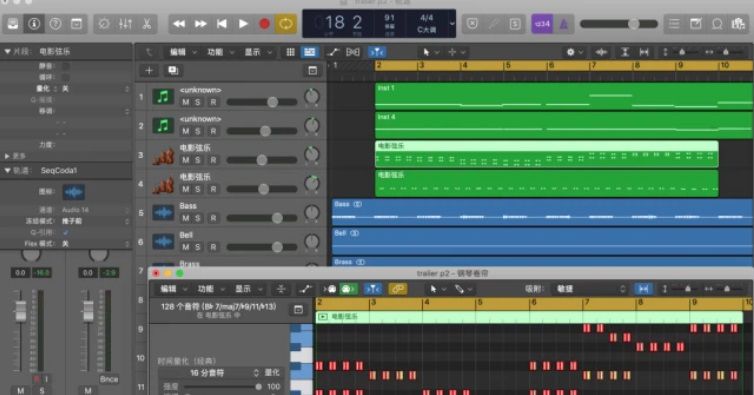754x395 pixels.
Task: Adjust the 强度 strength slider
Action: (x=222, y=387)
